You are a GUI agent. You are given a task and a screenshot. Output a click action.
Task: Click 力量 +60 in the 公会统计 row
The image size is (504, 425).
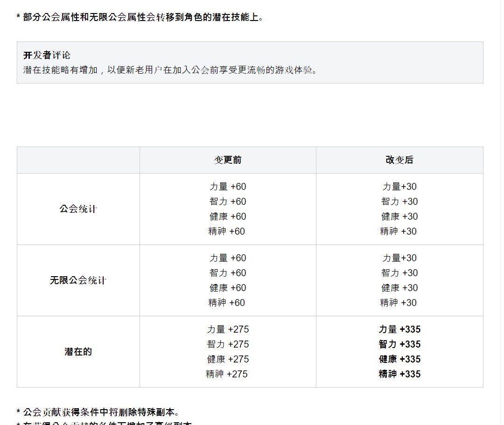pos(227,187)
